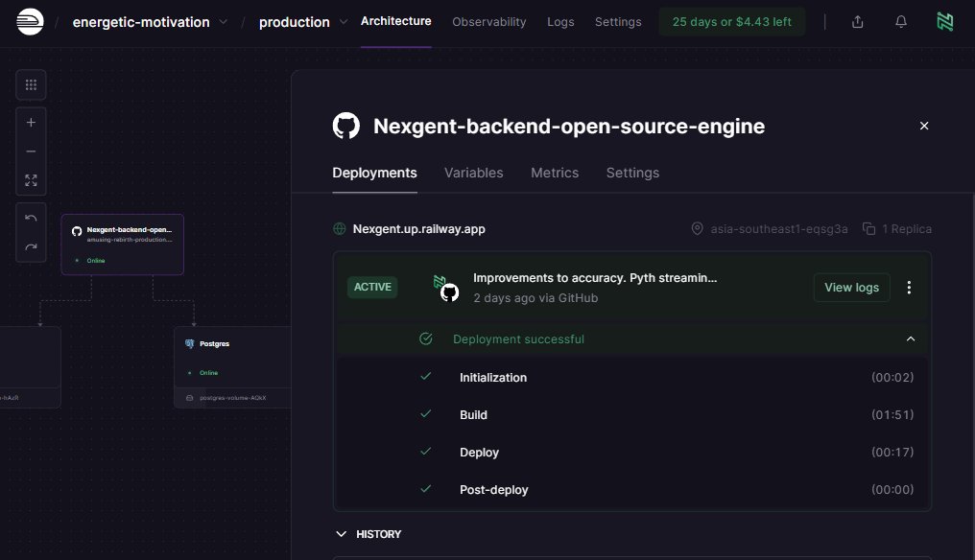
Task: Zoom in on the canvas
Action: click(x=31, y=123)
